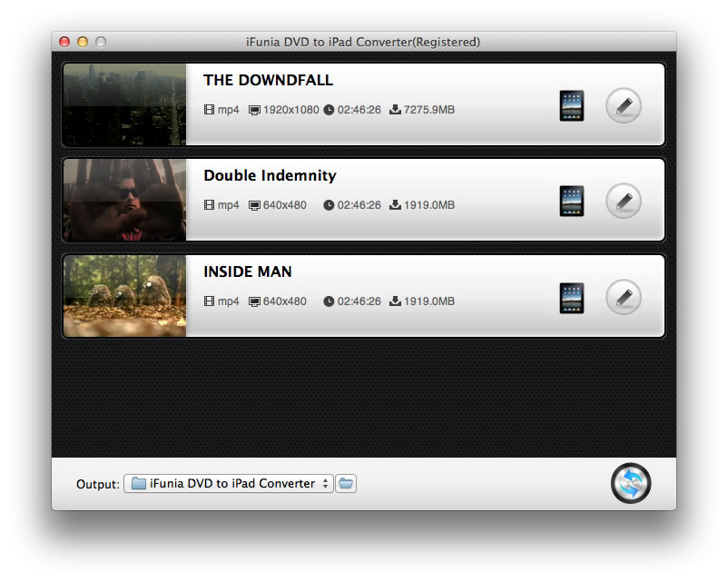Open iPad output profile for INSIDE MAN
This screenshot has height=582, width=728.
572,298
